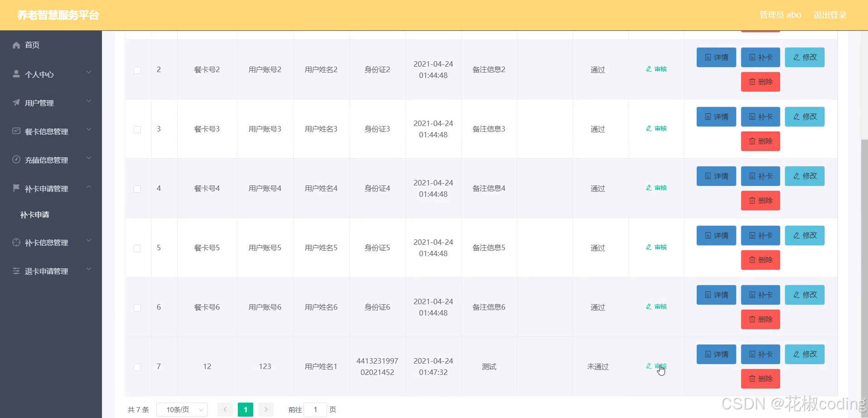Check the checkbox on row 2
The width and height of the screenshot is (868, 418).
(138, 70)
